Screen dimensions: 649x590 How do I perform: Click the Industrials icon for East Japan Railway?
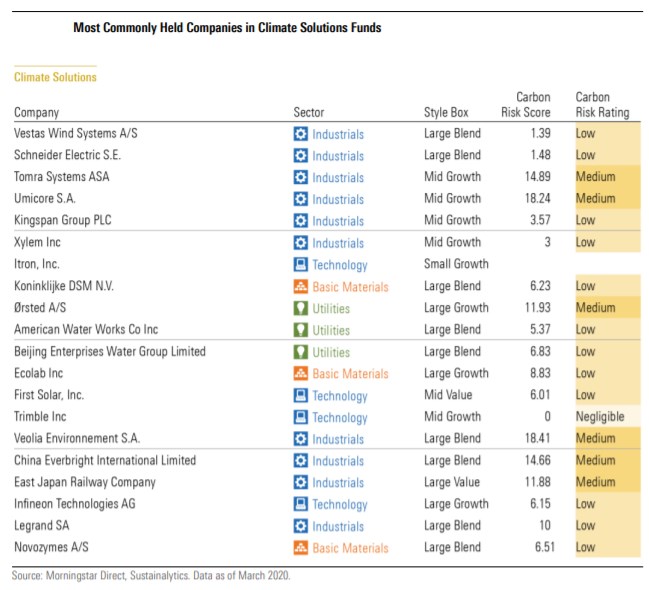(x=300, y=483)
